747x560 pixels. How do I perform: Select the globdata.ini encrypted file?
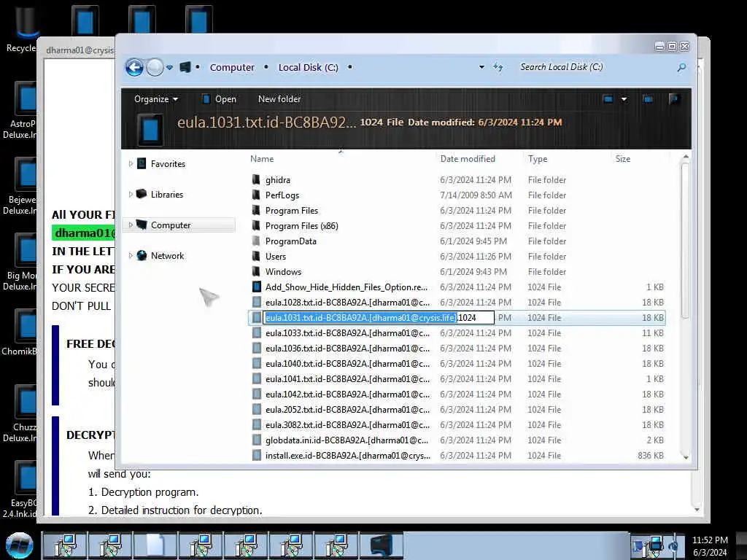[347, 440]
